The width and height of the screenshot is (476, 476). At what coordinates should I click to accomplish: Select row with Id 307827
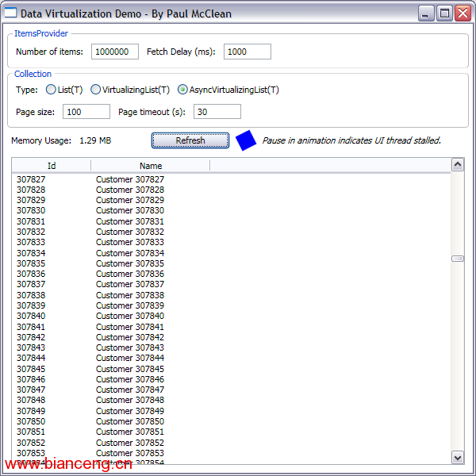click(232, 179)
